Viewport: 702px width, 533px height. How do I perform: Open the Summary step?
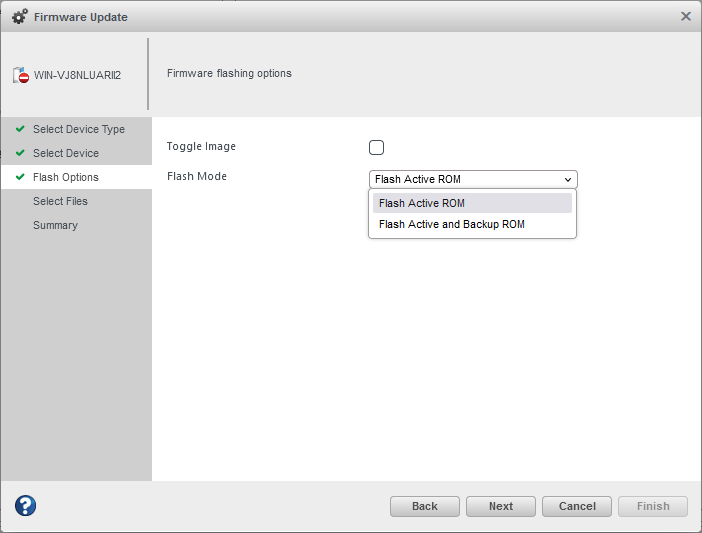coord(55,225)
